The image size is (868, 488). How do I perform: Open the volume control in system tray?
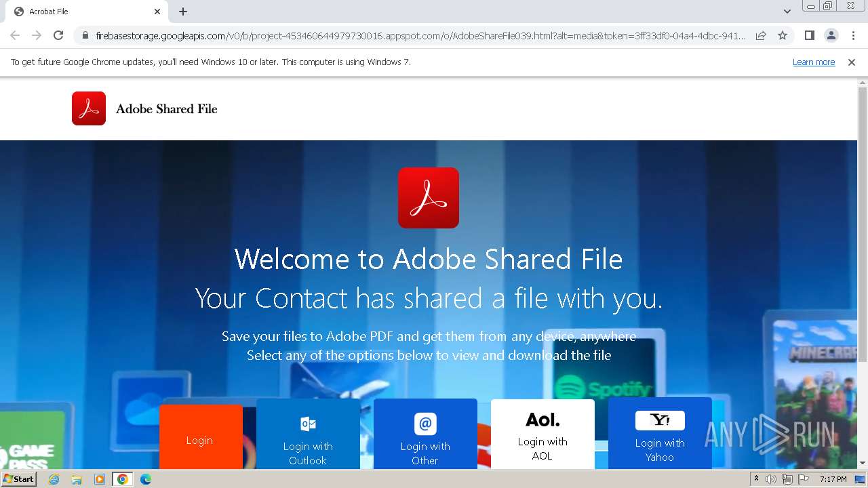click(x=771, y=479)
